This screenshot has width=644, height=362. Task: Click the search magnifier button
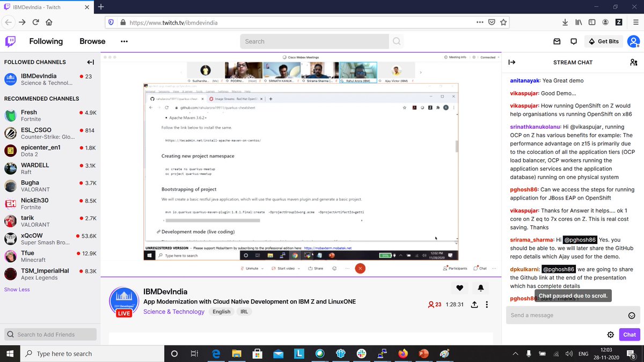[x=397, y=41]
